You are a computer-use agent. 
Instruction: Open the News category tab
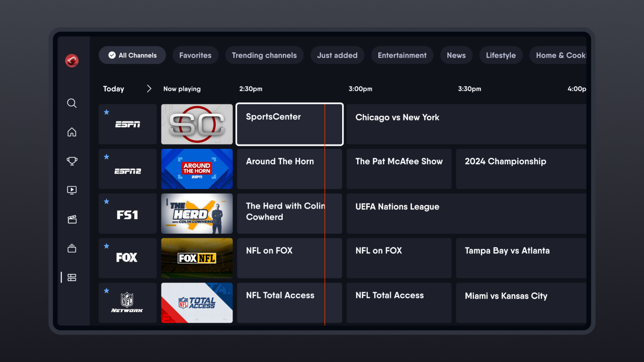tap(456, 55)
